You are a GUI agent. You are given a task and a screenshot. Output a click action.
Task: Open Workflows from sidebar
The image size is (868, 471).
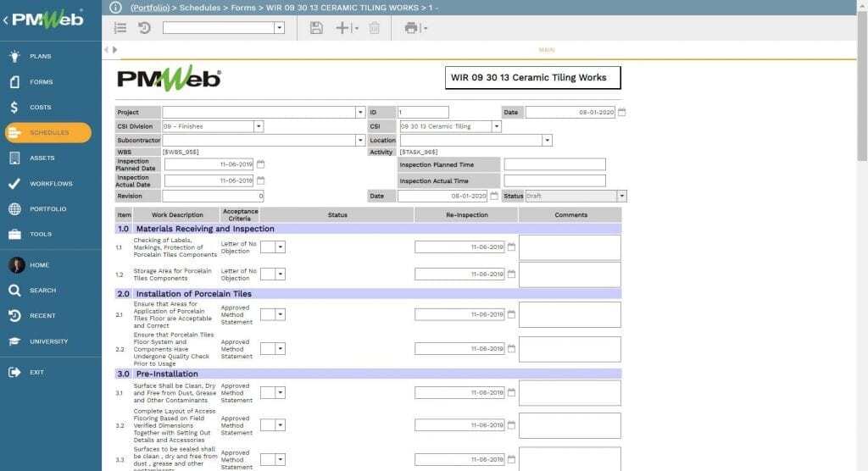point(51,184)
